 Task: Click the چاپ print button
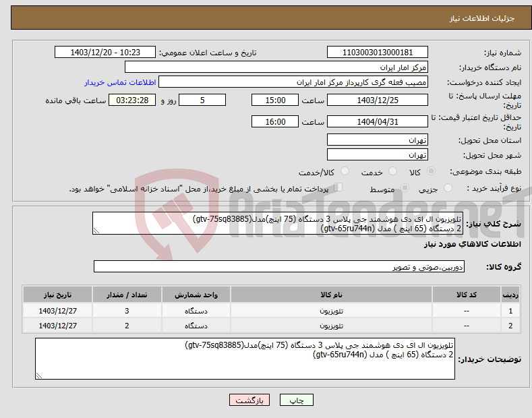[x=297, y=400]
